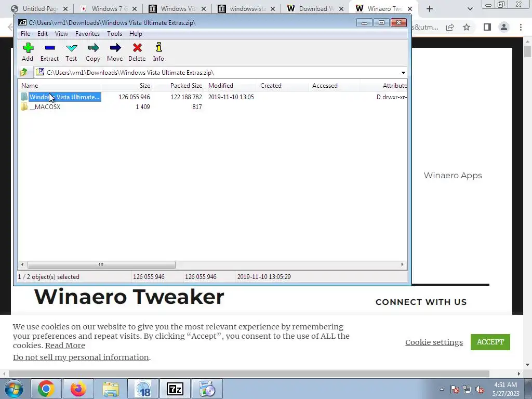
Task: Sort by the Accessed column header
Action: 335,86
